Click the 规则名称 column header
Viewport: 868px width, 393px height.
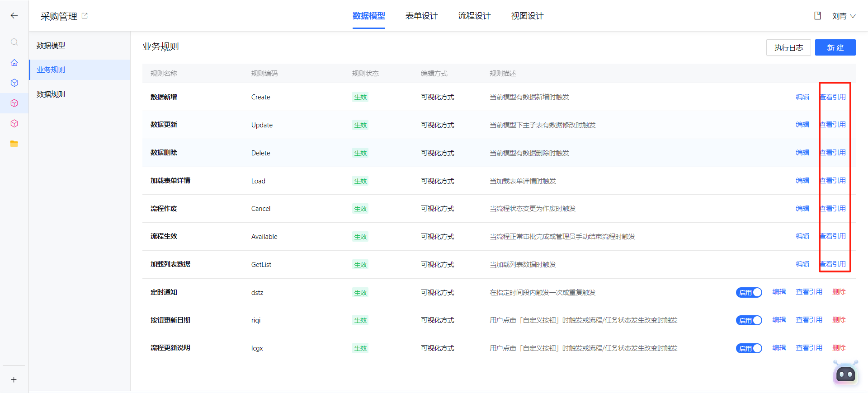(x=164, y=73)
